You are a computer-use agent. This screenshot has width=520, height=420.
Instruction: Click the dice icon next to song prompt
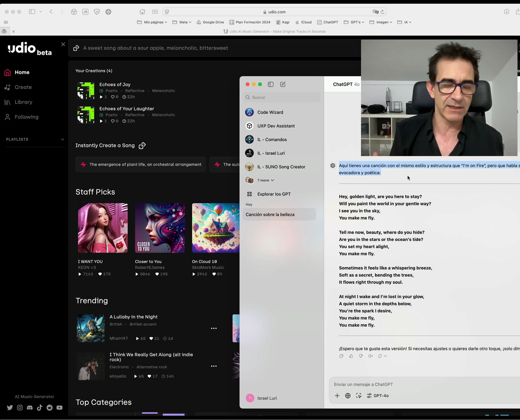pyautogui.click(x=76, y=48)
